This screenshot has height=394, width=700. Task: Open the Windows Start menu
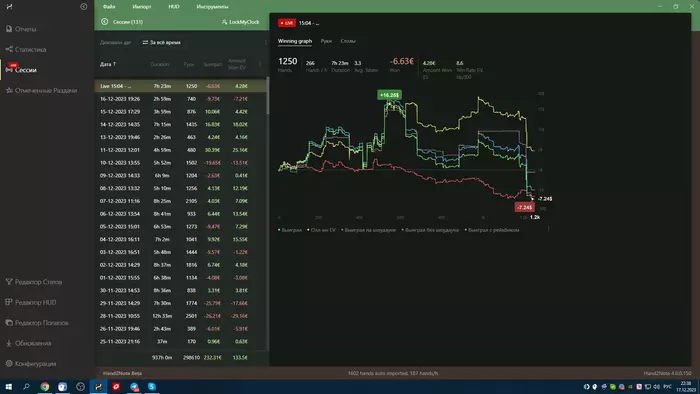click(x=8, y=386)
